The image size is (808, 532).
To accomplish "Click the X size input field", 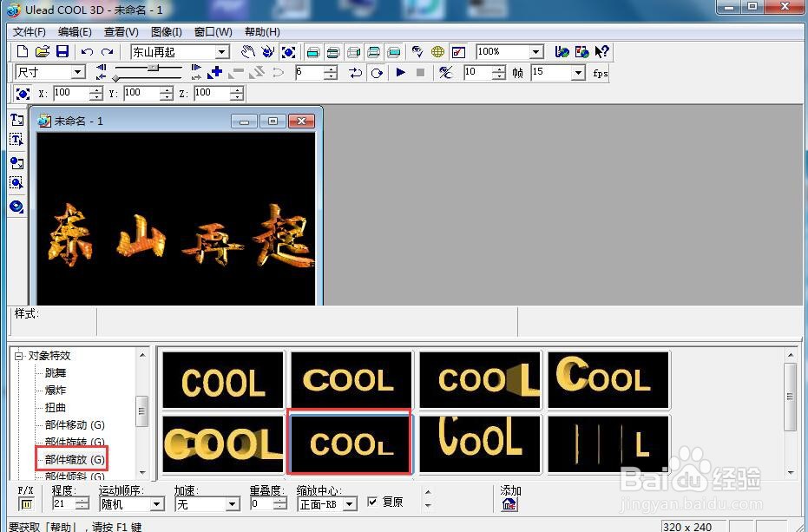I will coord(71,94).
